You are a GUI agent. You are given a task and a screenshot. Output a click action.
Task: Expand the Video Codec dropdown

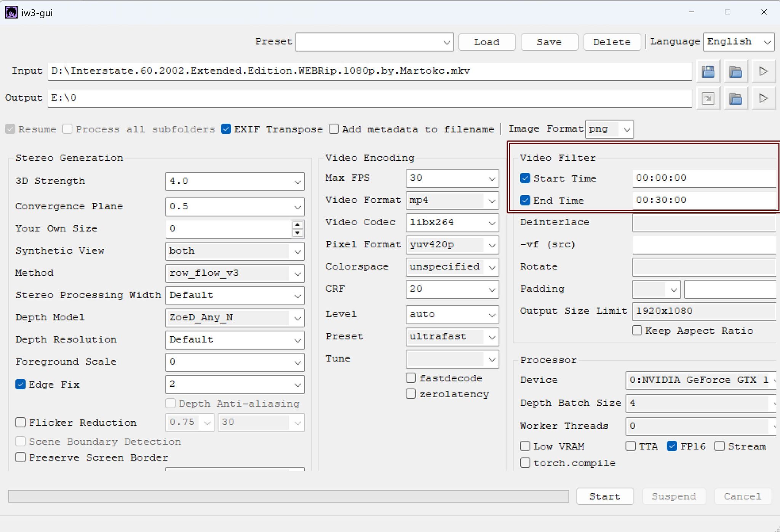452,223
